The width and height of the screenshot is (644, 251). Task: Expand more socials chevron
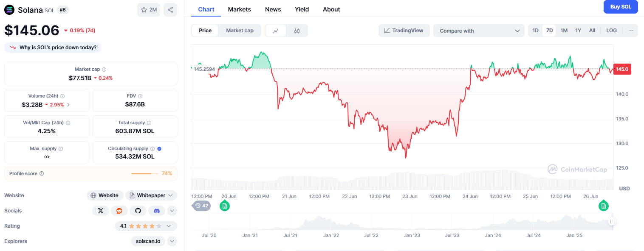point(172,211)
